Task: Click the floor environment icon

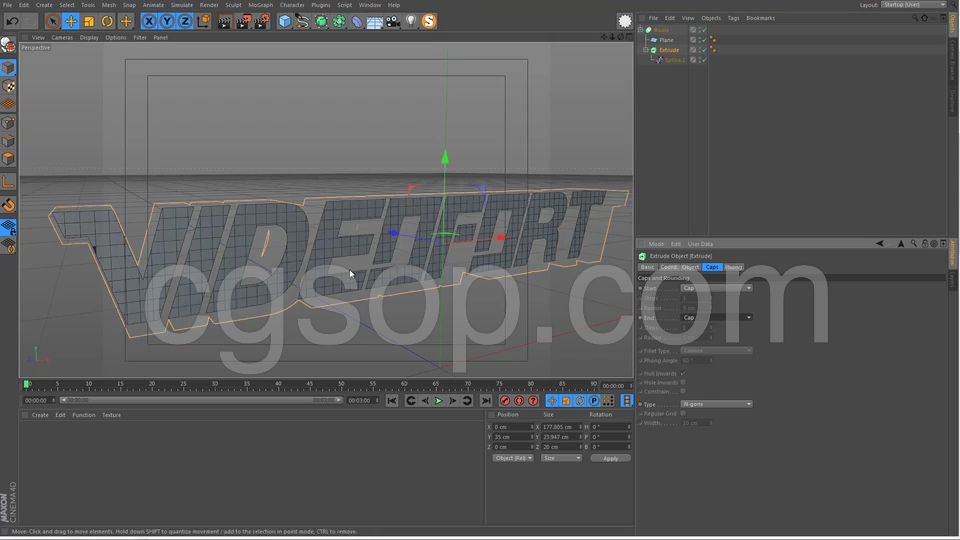Action: pos(375,22)
